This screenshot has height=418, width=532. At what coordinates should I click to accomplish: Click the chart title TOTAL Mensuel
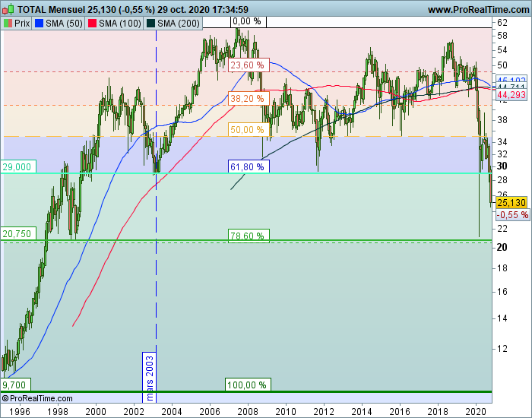point(51,10)
